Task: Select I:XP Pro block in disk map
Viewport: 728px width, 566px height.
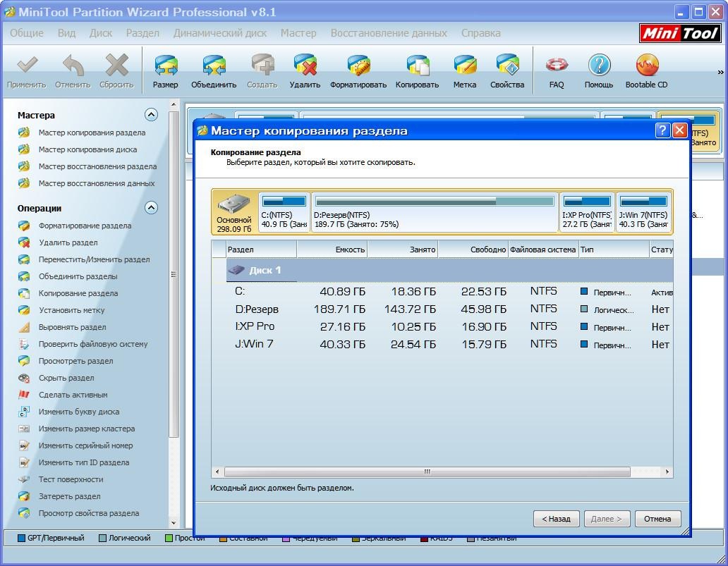Action: pyautogui.click(x=587, y=212)
